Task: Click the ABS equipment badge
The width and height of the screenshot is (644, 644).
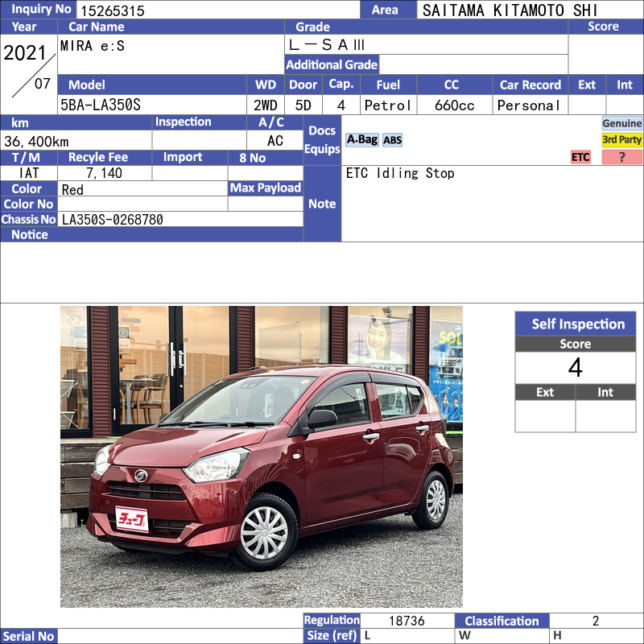Action: point(392,140)
